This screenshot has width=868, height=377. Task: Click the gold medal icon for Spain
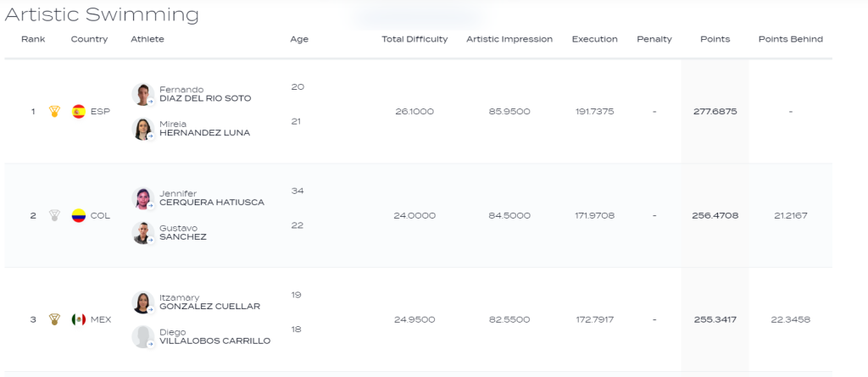(54, 111)
